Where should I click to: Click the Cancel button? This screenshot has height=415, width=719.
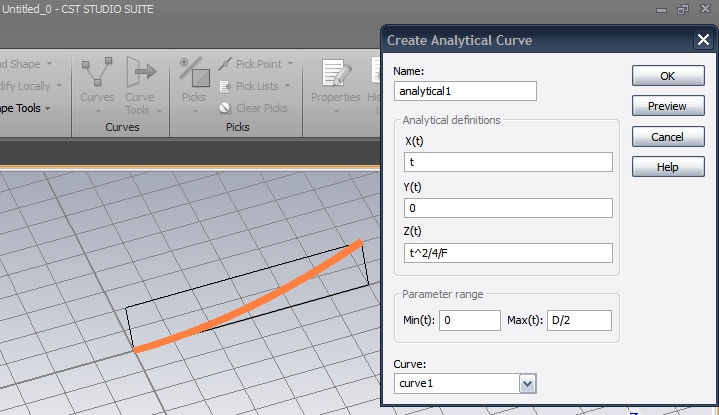click(x=668, y=137)
